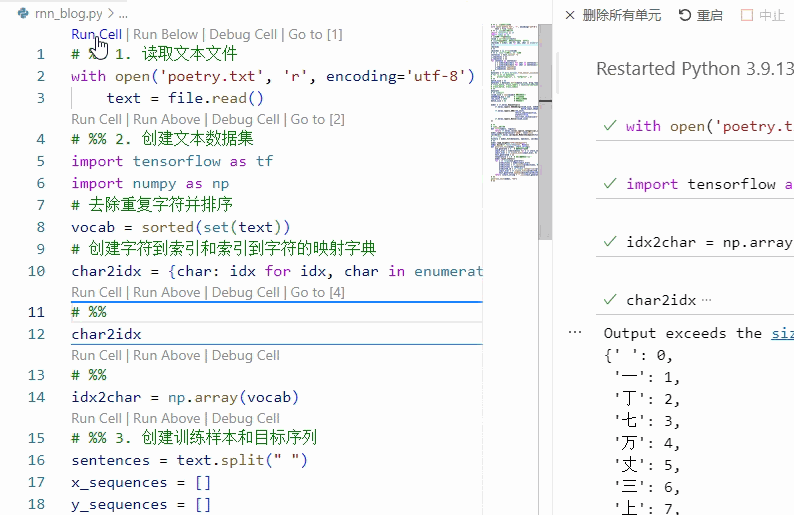Image resolution: width=794 pixels, height=515 pixels.
Task: Click line number 14 in gutter
Action: click(36, 397)
